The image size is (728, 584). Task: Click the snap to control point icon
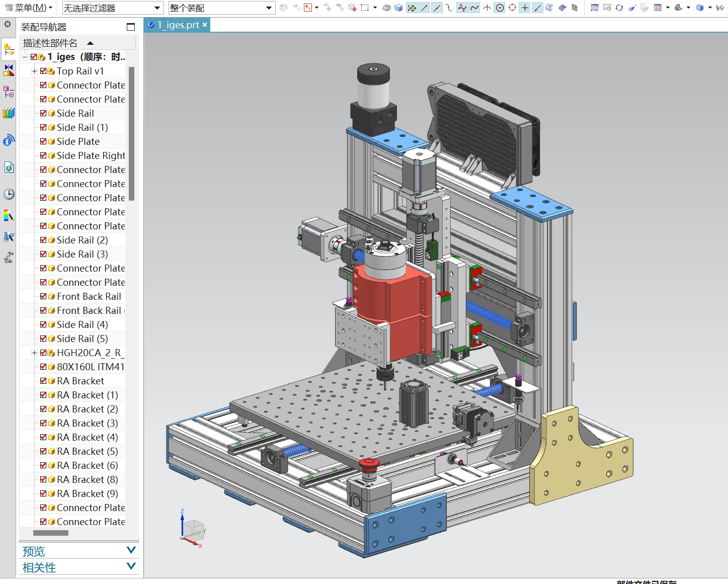[x=448, y=8]
